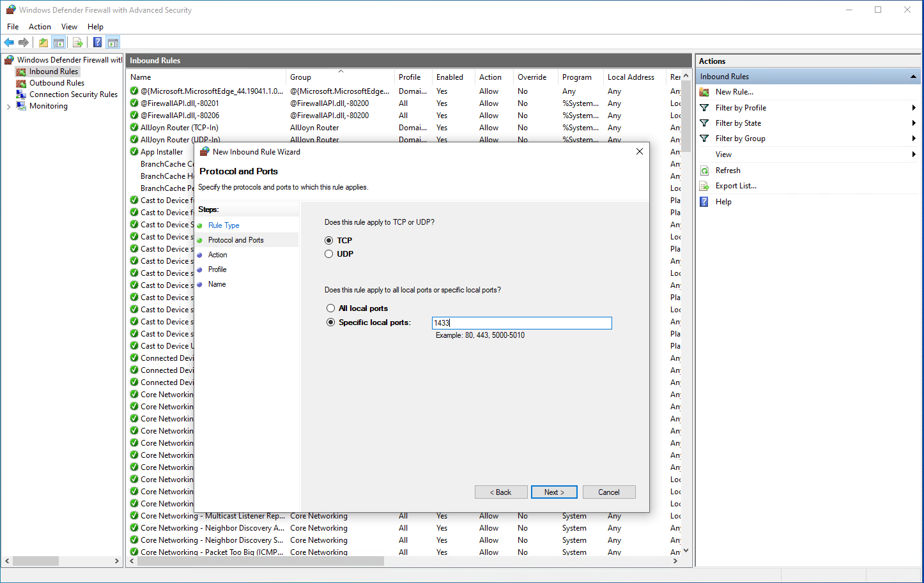Expand Filter by Group submenu arrow
Image resolution: width=924 pixels, height=583 pixels.
(914, 139)
